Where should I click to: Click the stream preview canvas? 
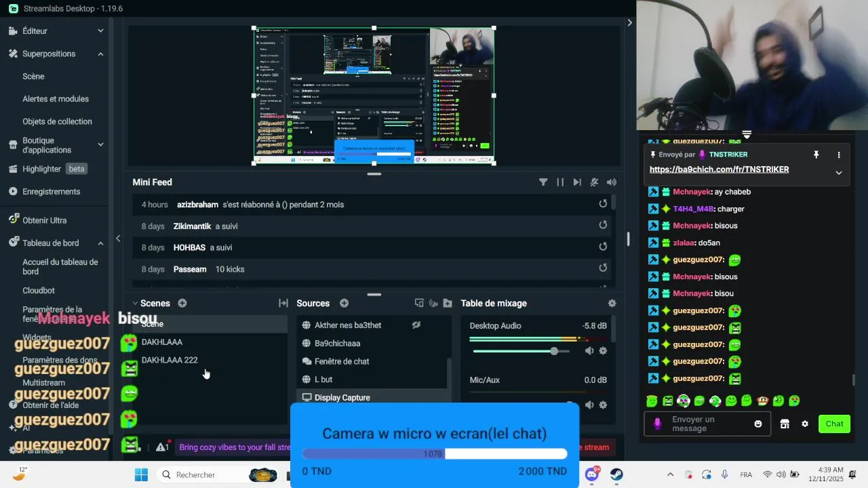(374, 96)
